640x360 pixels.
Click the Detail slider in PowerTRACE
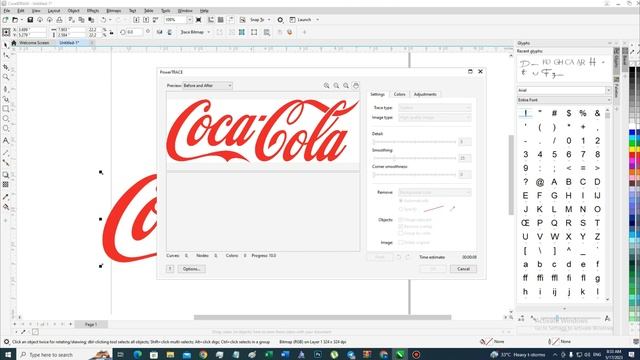tap(414, 142)
